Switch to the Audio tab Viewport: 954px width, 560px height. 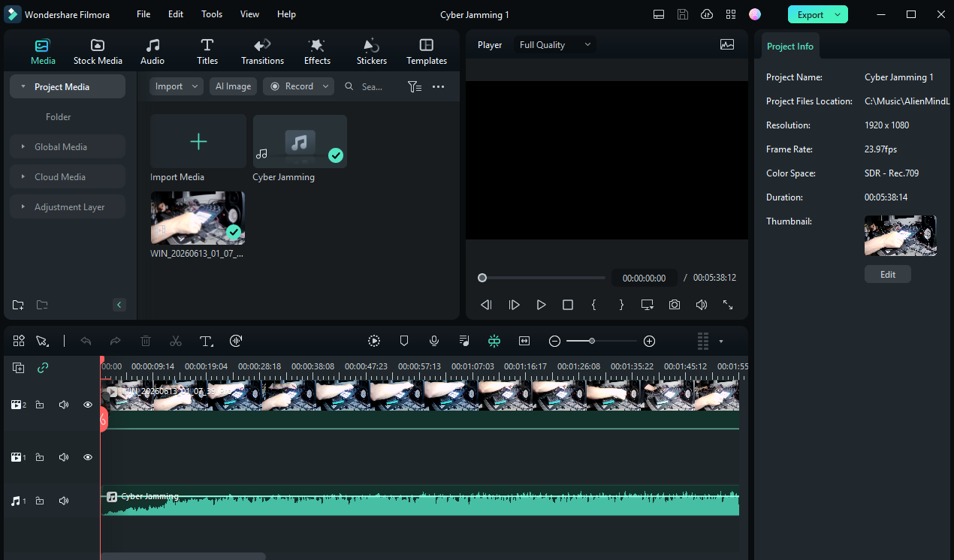[x=152, y=52]
